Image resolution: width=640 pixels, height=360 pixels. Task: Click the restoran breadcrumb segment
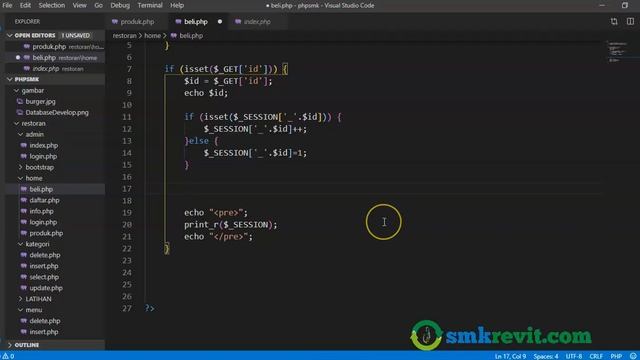click(124, 36)
